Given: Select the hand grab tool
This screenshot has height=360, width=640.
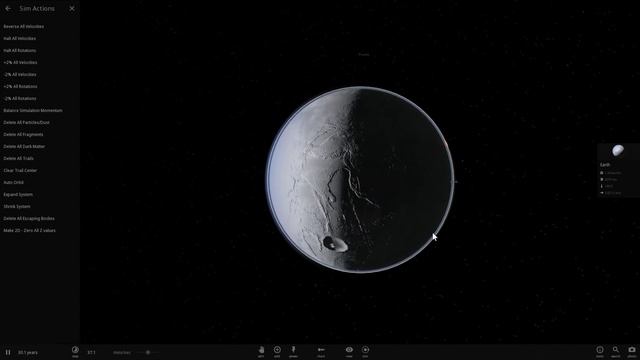Looking at the screenshot, I should (x=261, y=351).
